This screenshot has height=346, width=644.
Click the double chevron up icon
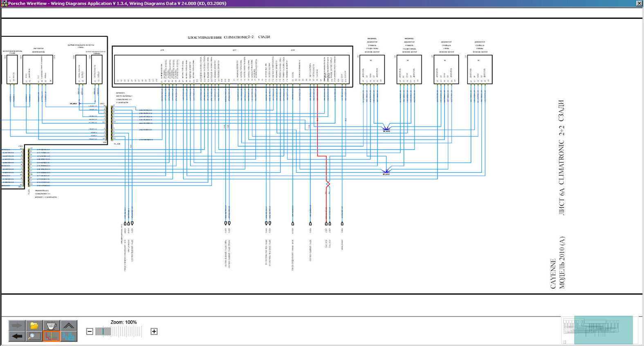click(69, 325)
